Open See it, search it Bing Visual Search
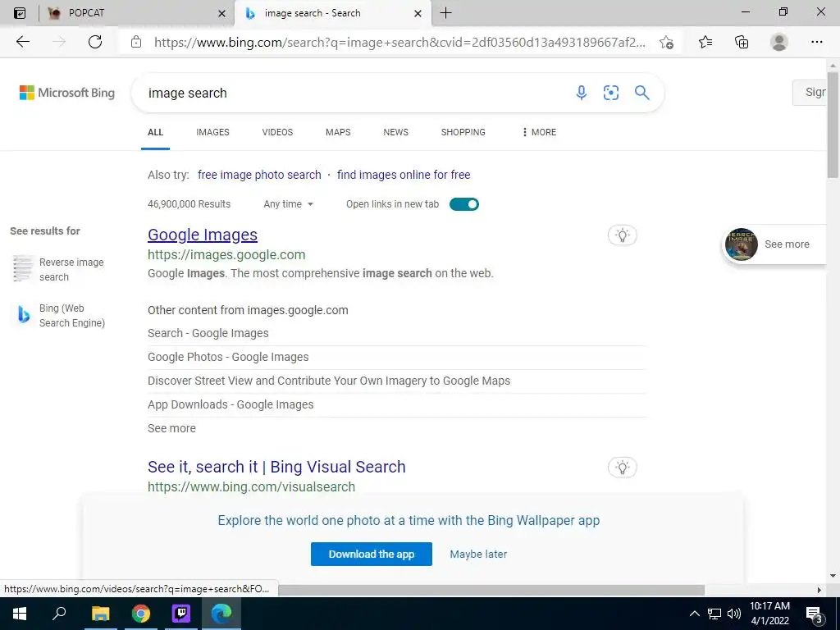Image resolution: width=840 pixels, height=630 pixels. tap(276, 467)
